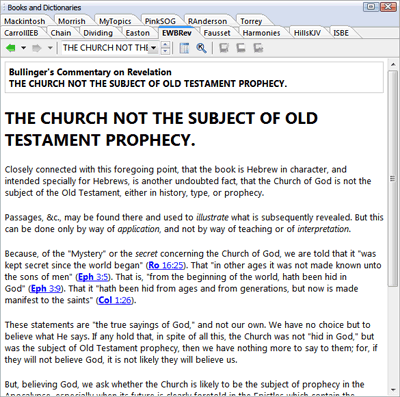Screen dimensions: 400x397
Task: Switch to the Mackintosh tab
Action: (x=25, y=21)
